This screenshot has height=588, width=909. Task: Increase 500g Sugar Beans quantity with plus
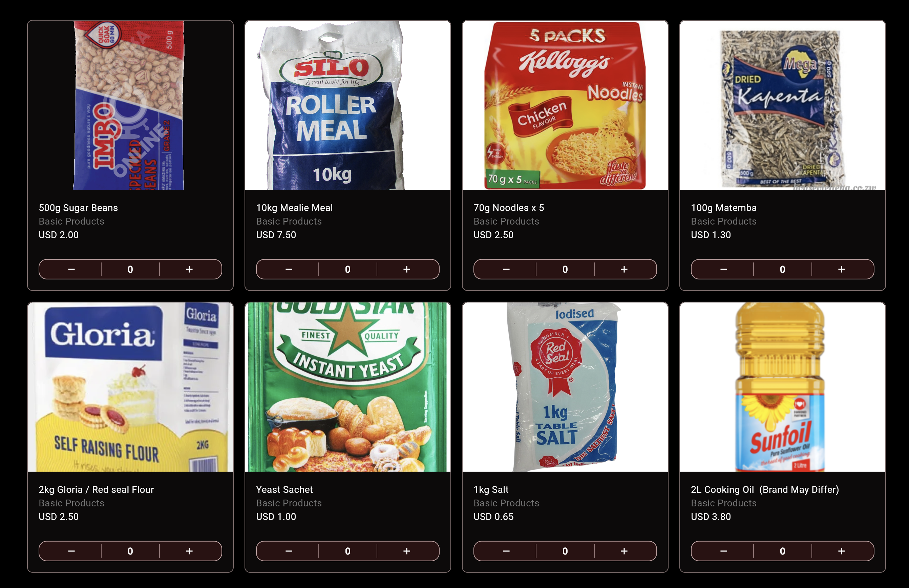pyautogui.click(x=189, y=269)
